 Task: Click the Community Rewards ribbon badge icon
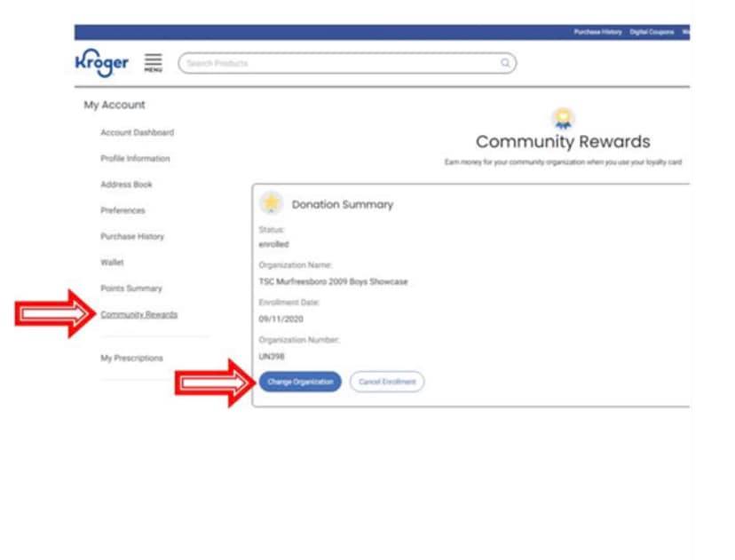point(563,118)
